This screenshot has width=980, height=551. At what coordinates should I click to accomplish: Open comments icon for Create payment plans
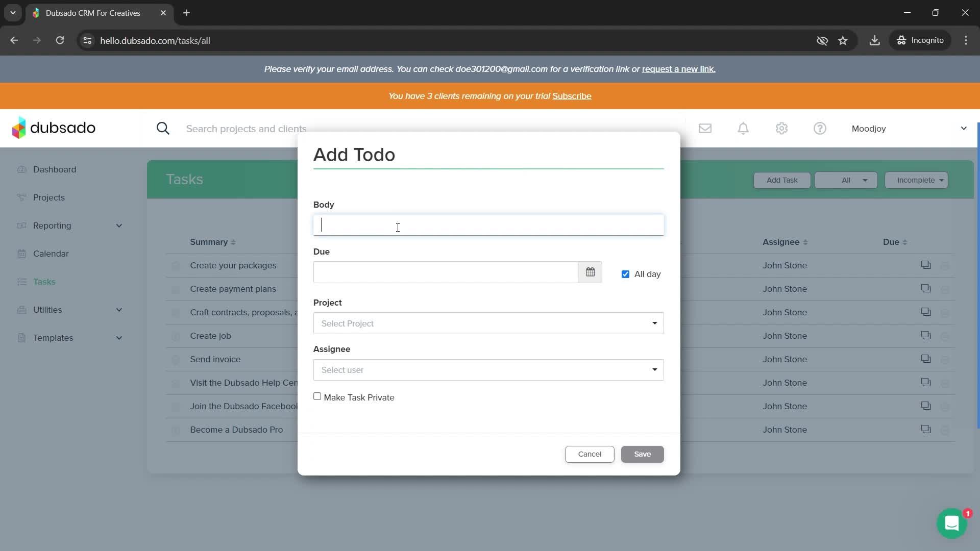(x=925, y=288)
